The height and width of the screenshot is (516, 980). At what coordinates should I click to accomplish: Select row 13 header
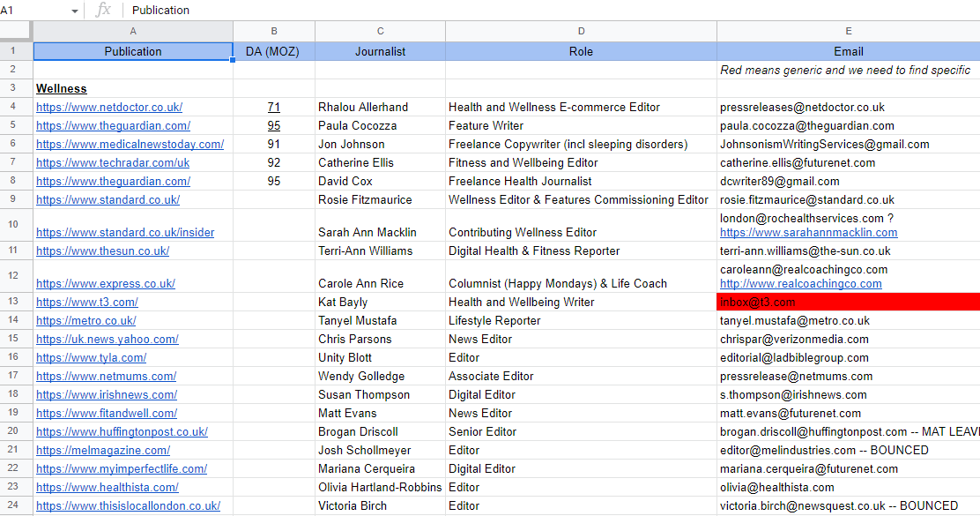16,302
